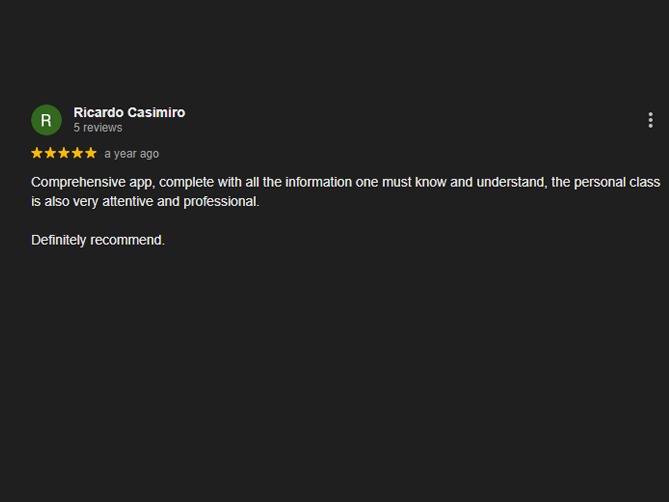The image size is (669, 502).
Task: Click the fifth gold rating star
Action: 90,153
